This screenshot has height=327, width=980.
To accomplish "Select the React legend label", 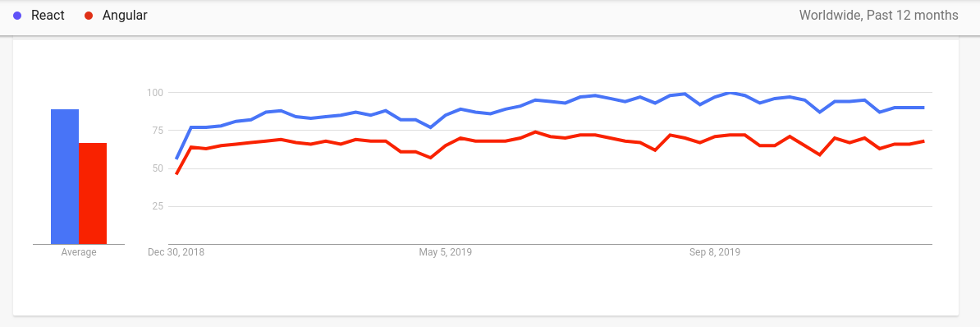I will click(48, 16).
